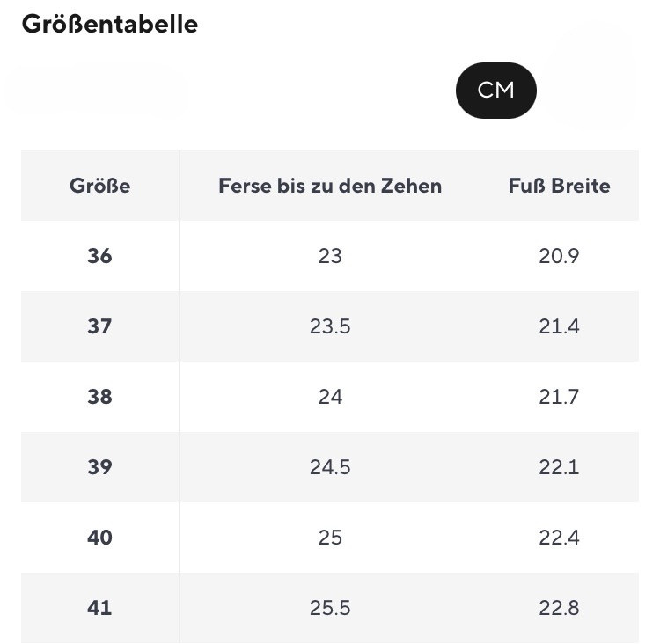
Task: Click the 25.5 heel-to-toe value
Action: tap(330, 607)
